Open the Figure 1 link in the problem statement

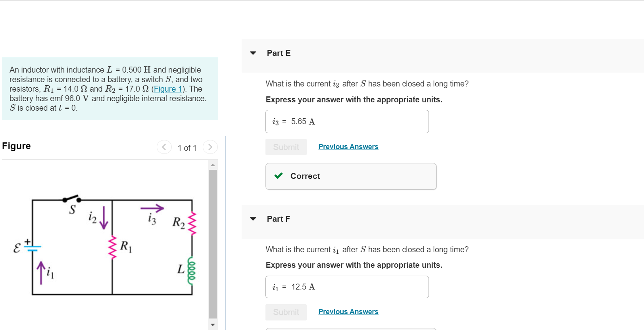pos(168,88)
